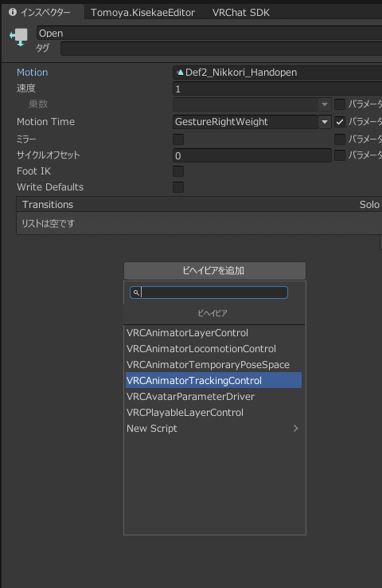Screen dimensions: 382x588
Task: Switch to VRChat SDK tab
Action: (241, 13)
